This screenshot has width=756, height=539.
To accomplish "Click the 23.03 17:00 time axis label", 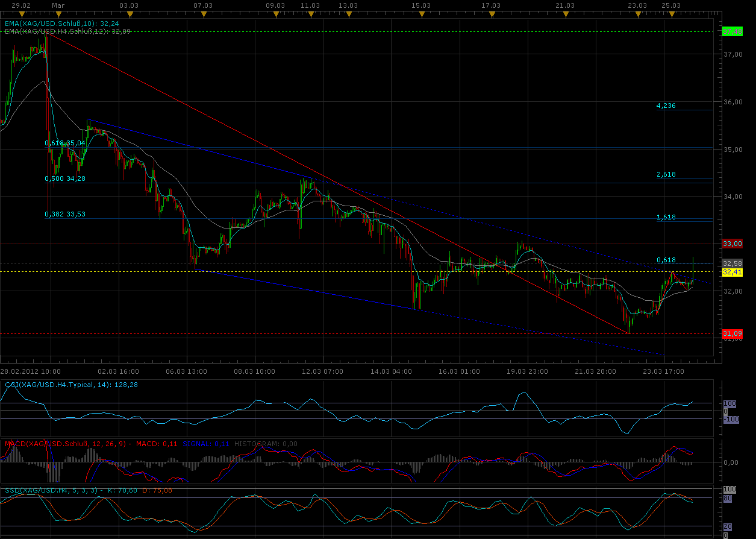I will [x=664, y=371].
